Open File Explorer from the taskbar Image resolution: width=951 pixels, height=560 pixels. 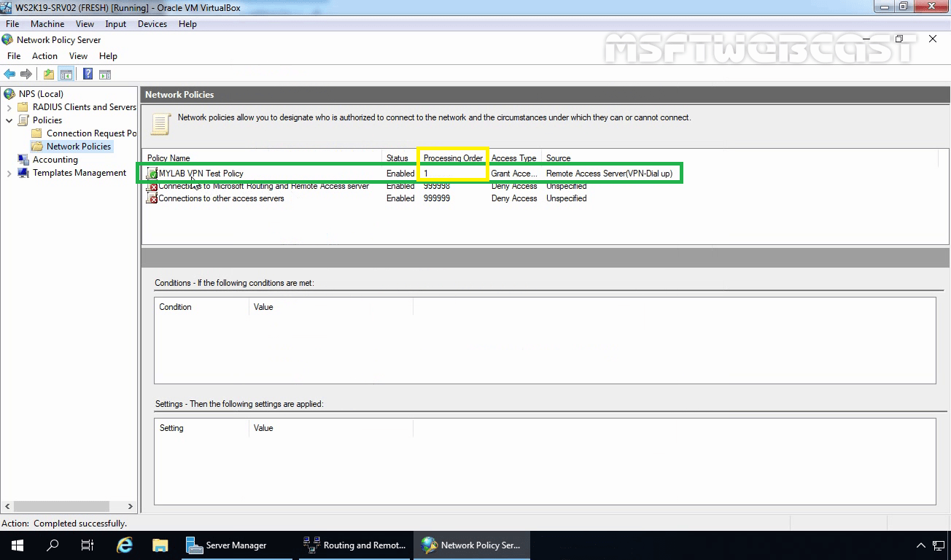(160, 545)
